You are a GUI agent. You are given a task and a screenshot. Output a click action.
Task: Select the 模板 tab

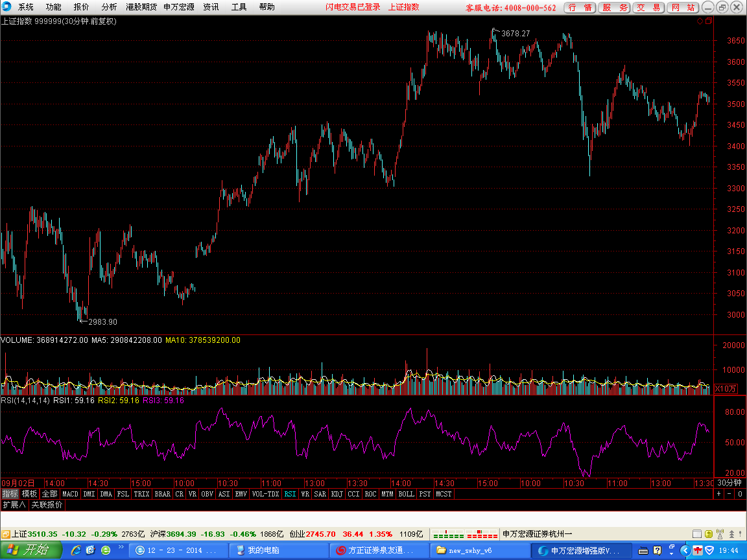(30, 495)
